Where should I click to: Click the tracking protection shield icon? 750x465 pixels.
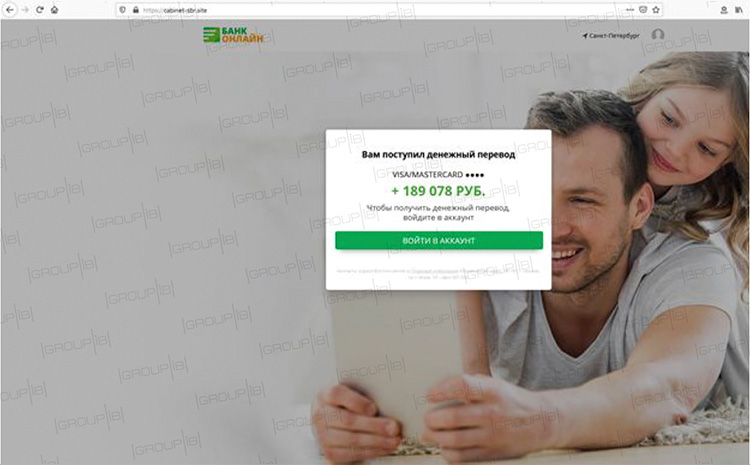click(123, 10)
